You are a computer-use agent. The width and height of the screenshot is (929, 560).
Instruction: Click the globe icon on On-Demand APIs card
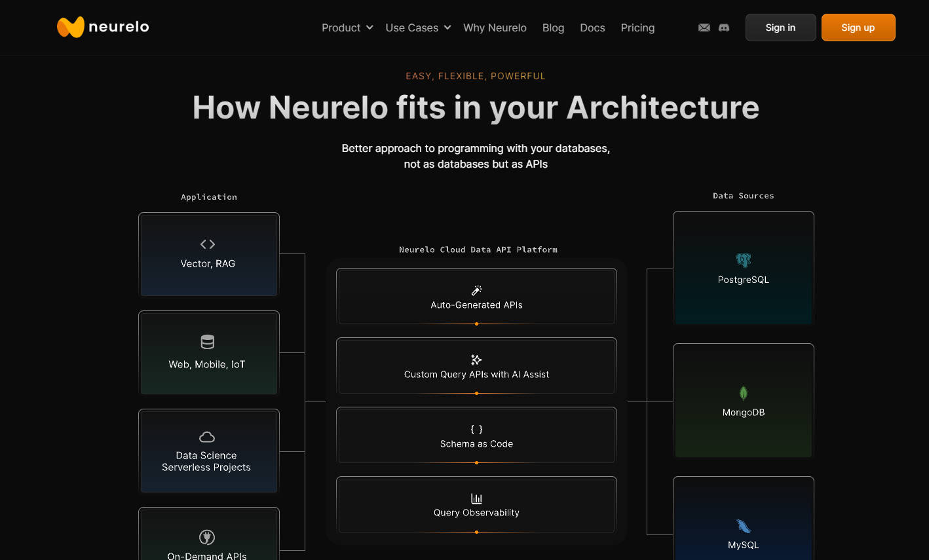click(x=207, y=536)
